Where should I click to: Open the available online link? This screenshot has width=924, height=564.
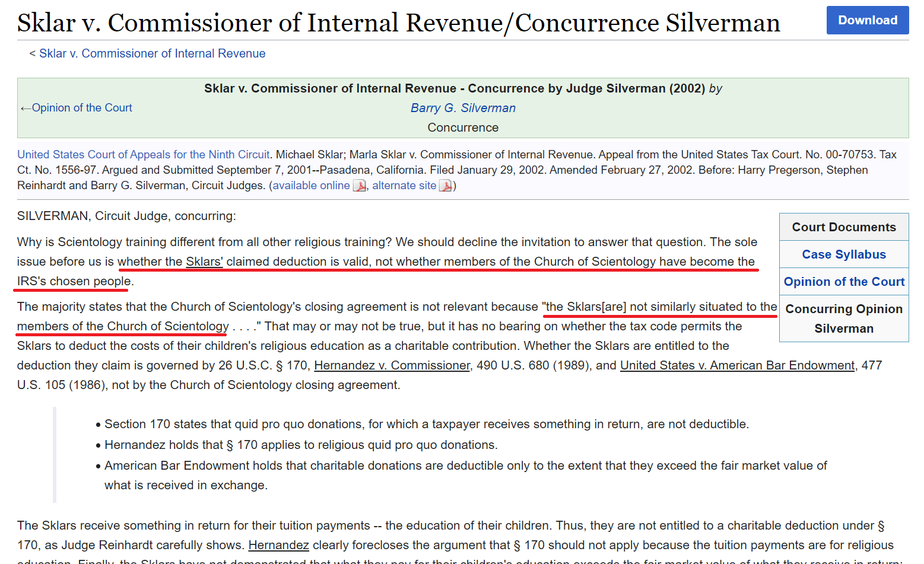click(x=311, y=186)
